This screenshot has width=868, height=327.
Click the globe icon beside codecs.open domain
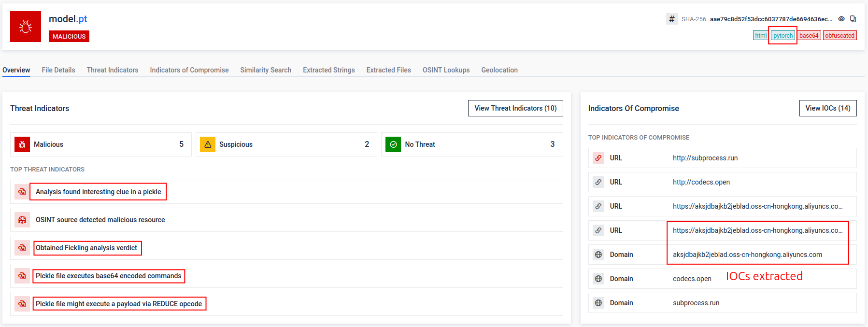pos(598,279)
